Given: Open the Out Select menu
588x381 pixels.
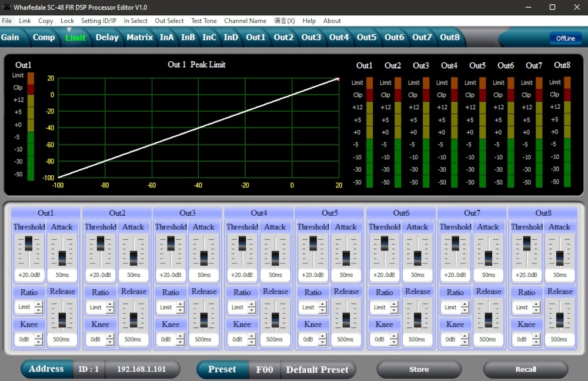Looking at the screenshot, I should [169, 21].
